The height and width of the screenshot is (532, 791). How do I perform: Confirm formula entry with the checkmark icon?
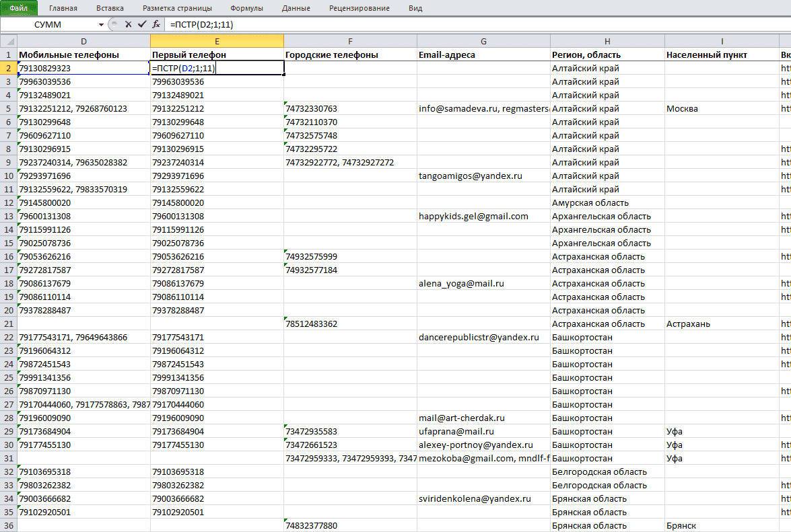click(142, 24)
